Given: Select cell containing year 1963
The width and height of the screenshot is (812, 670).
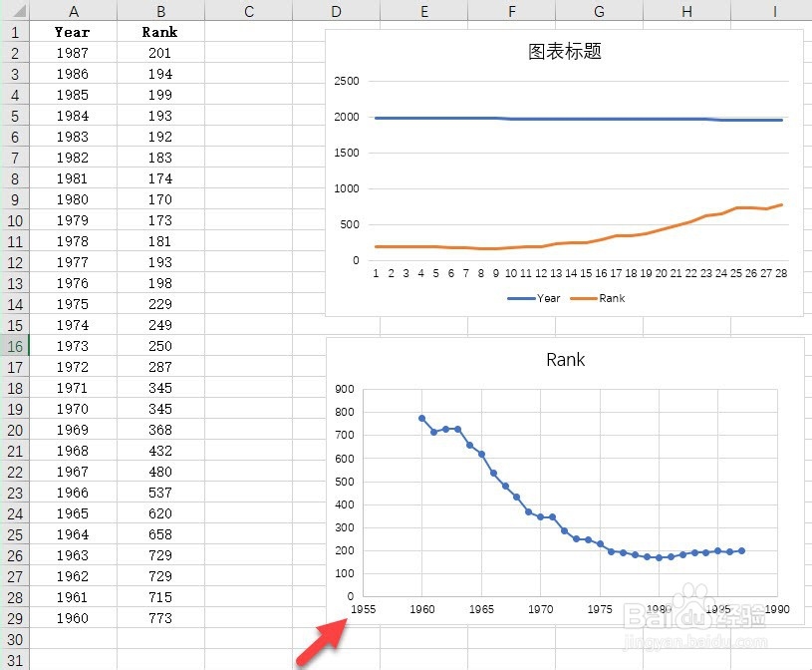Looking at the screenshot, I should [73, 555].
